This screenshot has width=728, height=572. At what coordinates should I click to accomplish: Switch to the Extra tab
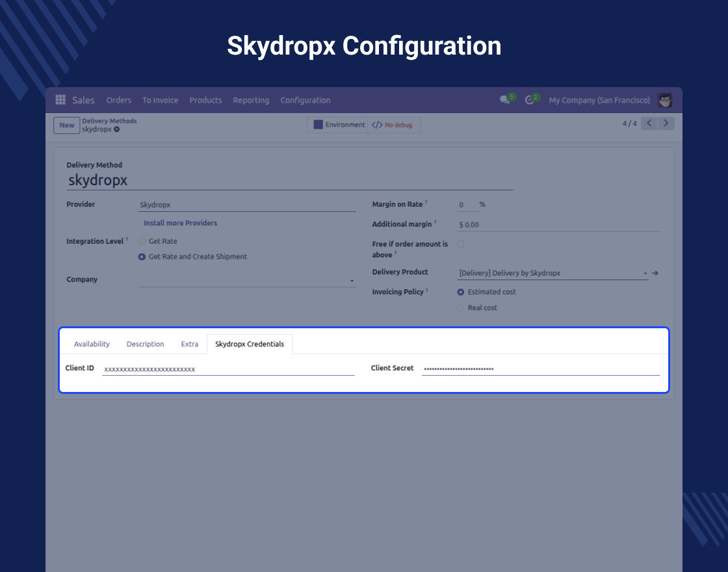click(189, 344)
